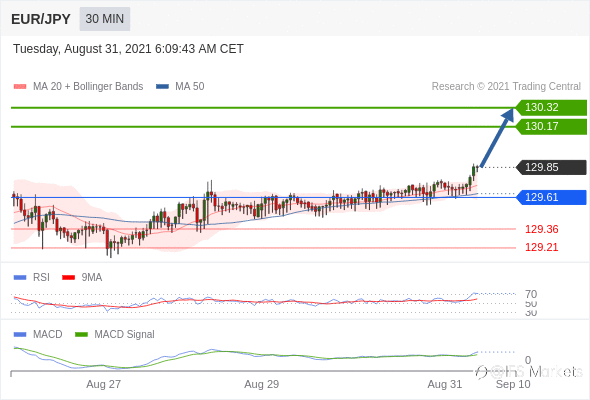Click the red 129.36 support label
The width and height of the screenshot is (590, 400).
click(x=541, y=229)
